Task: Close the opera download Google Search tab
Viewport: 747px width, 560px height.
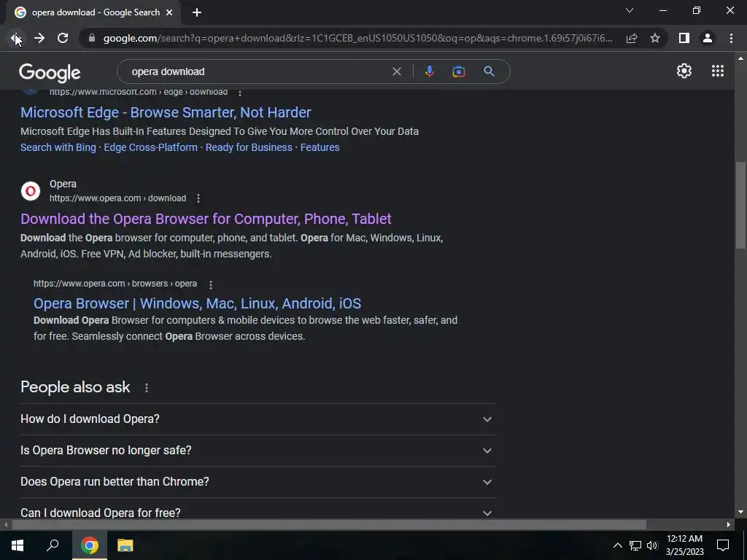Action: point(169,12)
